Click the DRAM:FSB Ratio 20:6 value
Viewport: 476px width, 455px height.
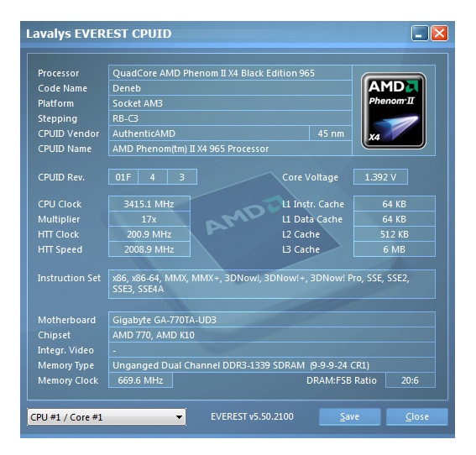411,380
